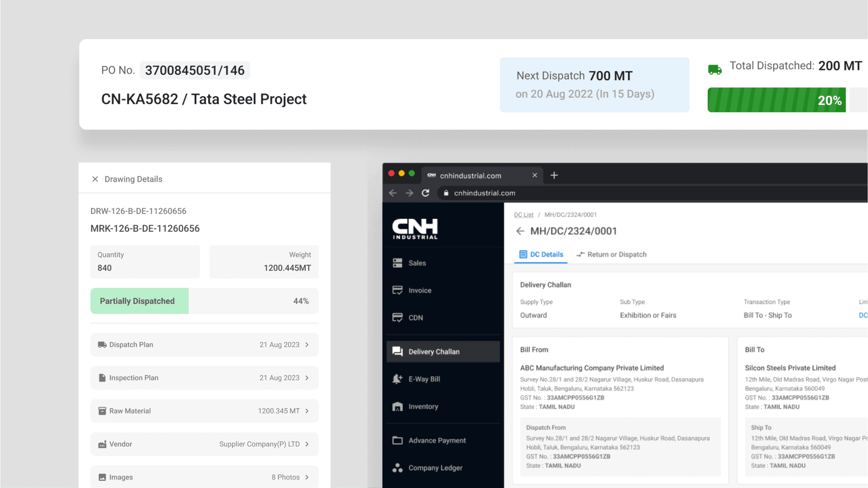Viewport: 868px width, 488px height.
Task: Click the CNH Industrial logo
Action: [x=415, y=229]
